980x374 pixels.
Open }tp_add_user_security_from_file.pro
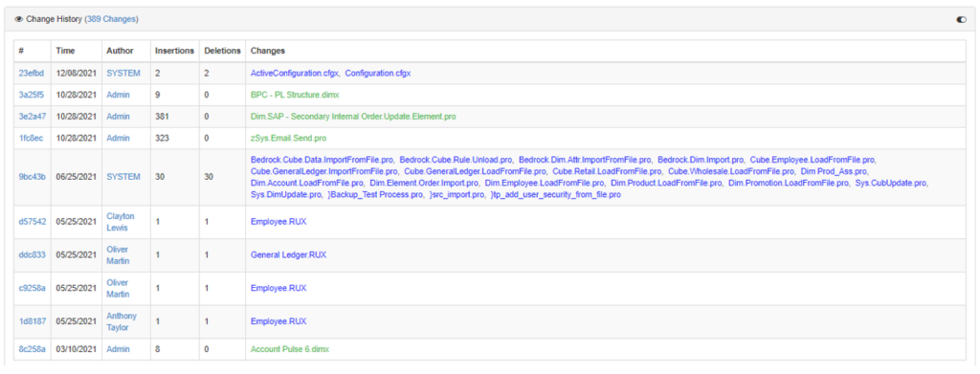(x=556, y=195)
